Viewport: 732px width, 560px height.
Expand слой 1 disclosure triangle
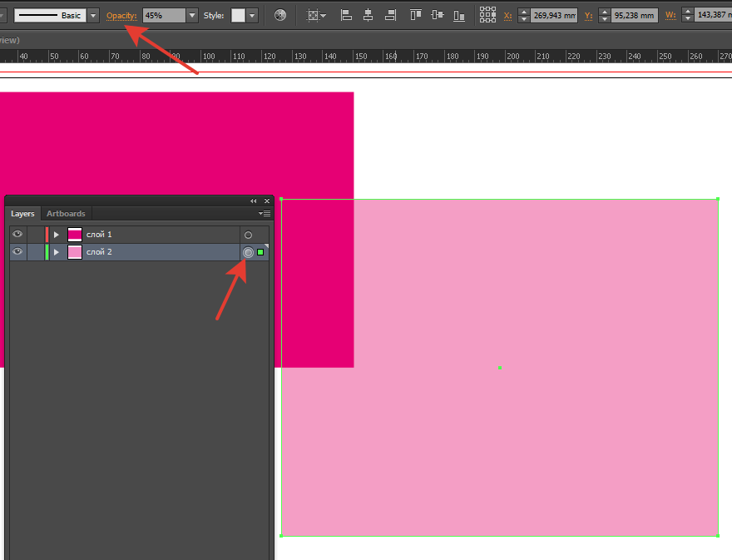click(57, 235)
